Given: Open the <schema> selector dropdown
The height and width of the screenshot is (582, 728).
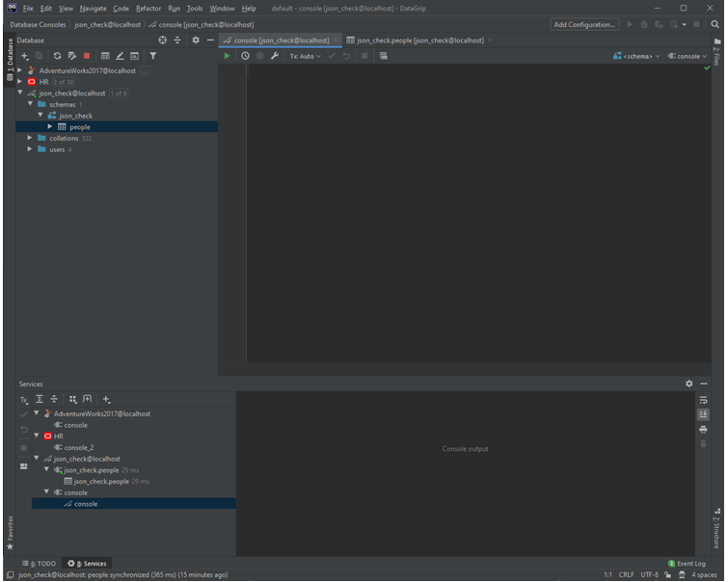Looking at the screenshot, I should pos(636,56).
